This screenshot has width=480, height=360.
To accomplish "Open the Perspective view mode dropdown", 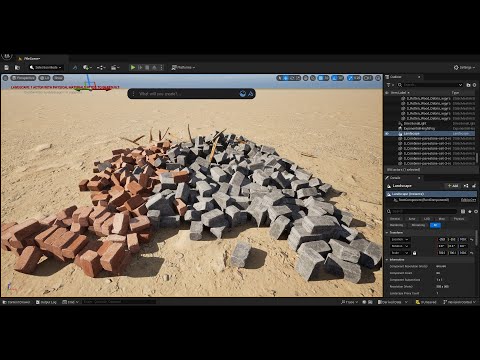I will pos(23,78).
